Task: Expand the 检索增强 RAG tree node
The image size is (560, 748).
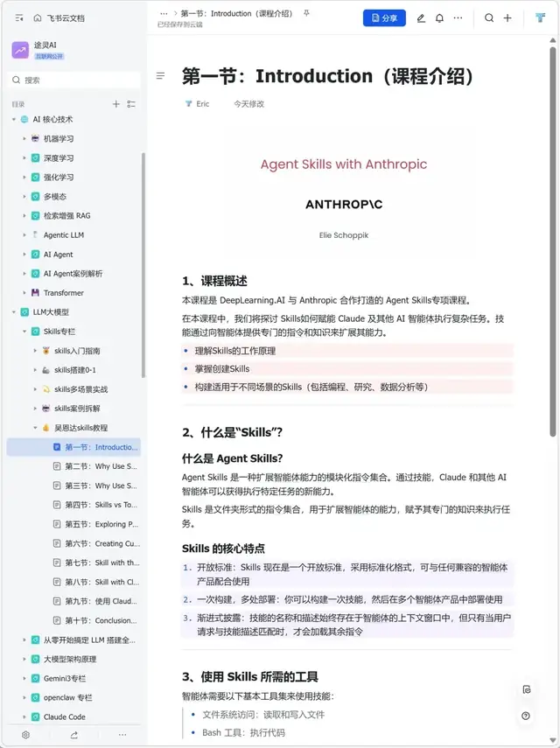Action: (24, 215)
